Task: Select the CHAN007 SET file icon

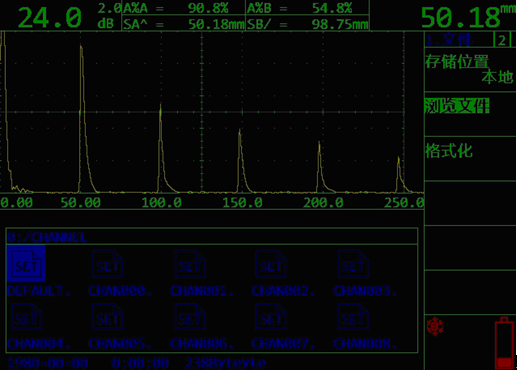Action: tap(271, 317)
